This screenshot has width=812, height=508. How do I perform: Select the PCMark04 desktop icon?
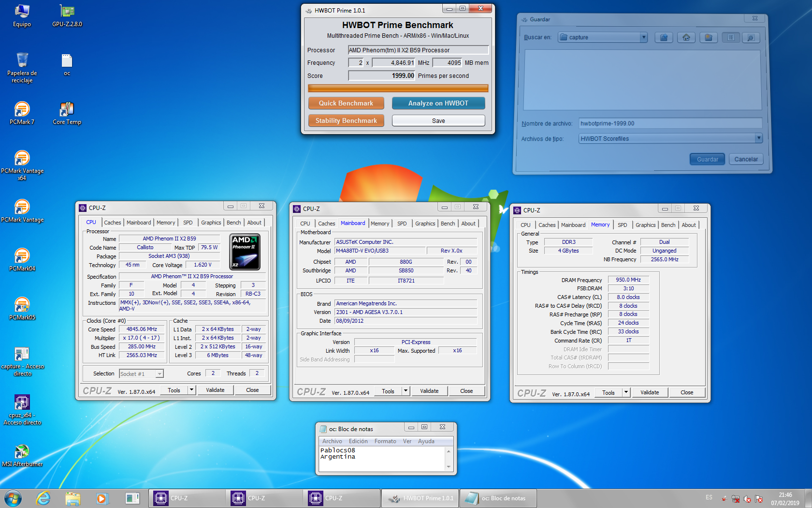tap(22, 260)
